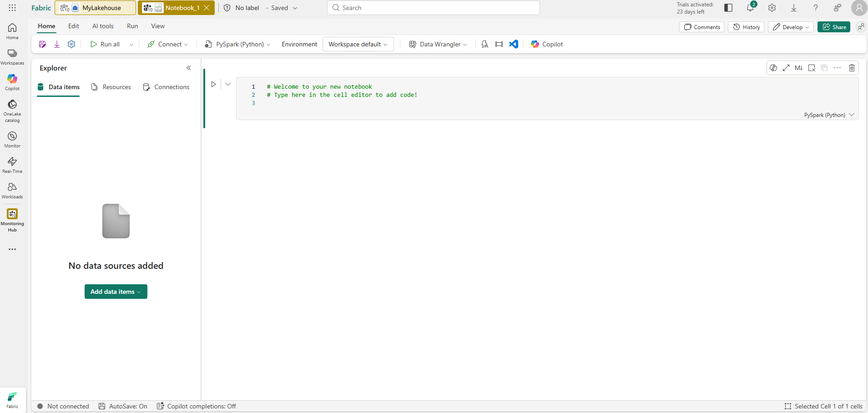Open notebook in VS Code
Viewport: 868px width, 413px height.
click(x=514, y=44)
